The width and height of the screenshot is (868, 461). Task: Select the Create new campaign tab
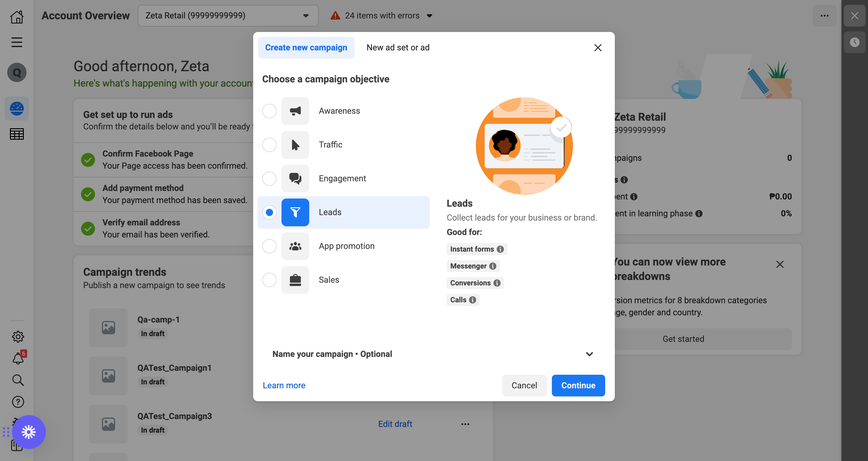click(x=306, y=48)
